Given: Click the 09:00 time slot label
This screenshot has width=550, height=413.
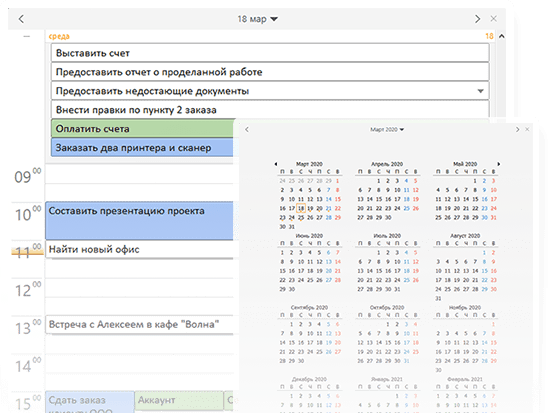Looking at the screenshot, I should tap(27, 176).
